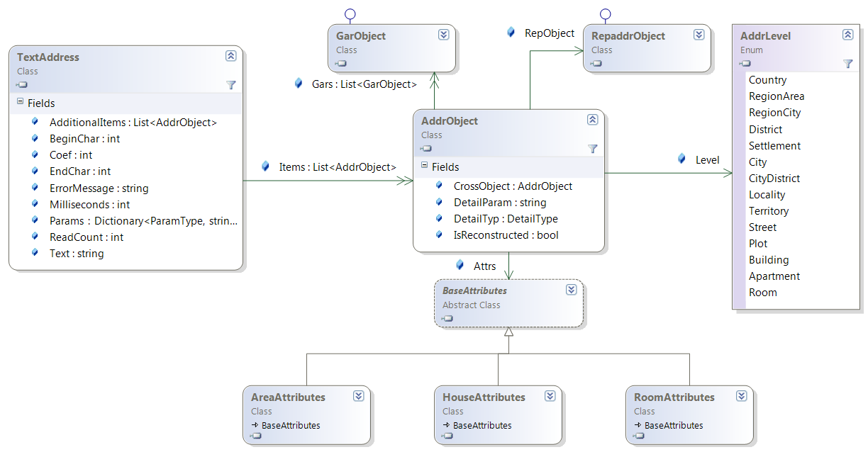Click the filter icon in TextAddress class

230,85
